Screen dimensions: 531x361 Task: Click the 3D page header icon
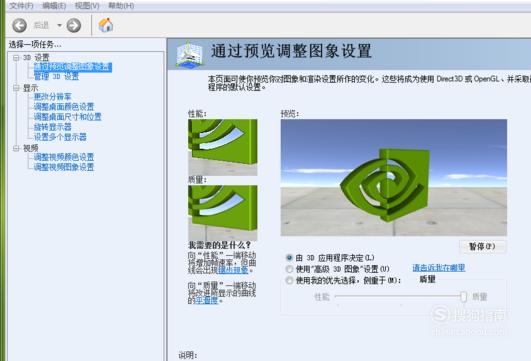coord(189,54)
